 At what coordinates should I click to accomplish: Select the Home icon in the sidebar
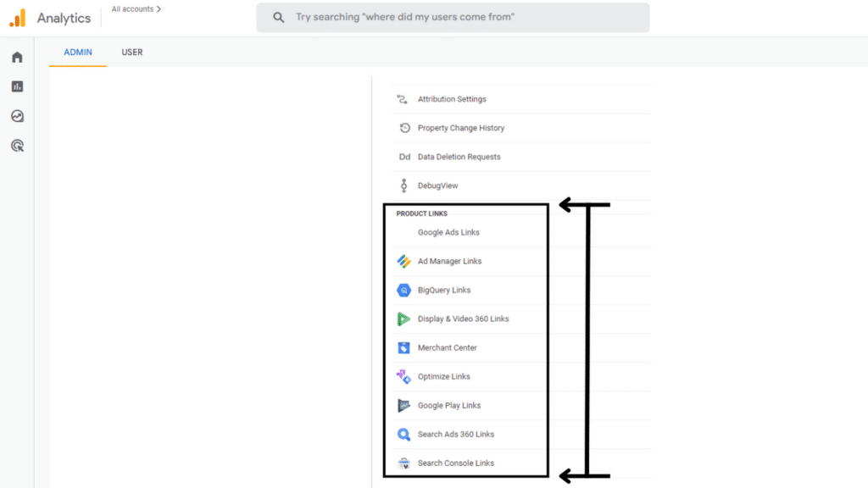[15, 56]
